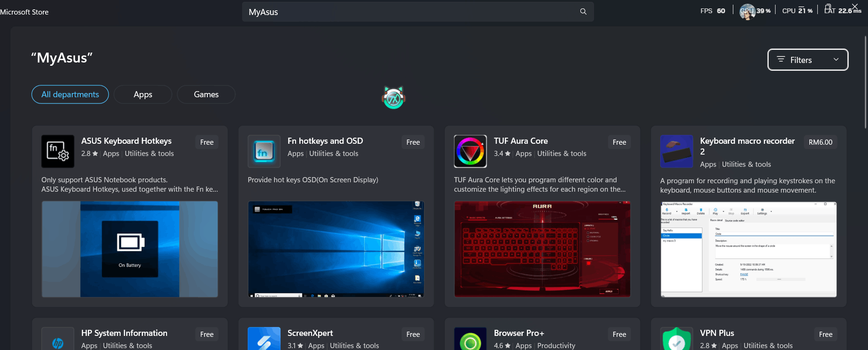This screenshot has height=350, width=868.
Task: Click the HP System Information title
Action: click(124, 333)
